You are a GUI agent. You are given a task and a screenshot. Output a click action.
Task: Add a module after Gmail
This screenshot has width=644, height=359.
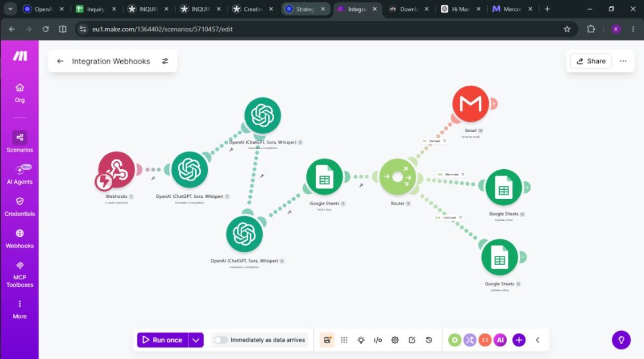click(493, 104)
